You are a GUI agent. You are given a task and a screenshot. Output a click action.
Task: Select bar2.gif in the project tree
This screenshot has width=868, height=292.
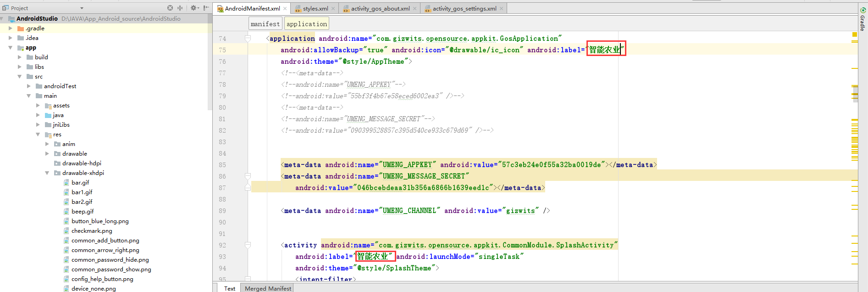(82, 202)
